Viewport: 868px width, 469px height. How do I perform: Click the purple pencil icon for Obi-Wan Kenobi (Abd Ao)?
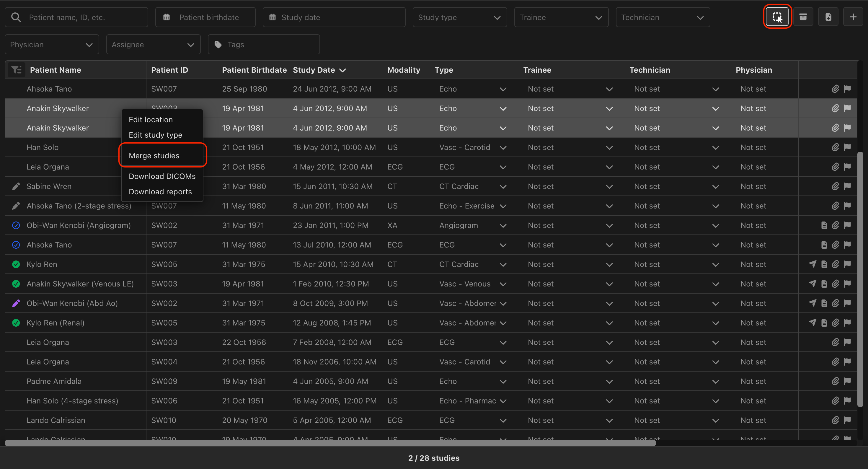coord(16,303)
